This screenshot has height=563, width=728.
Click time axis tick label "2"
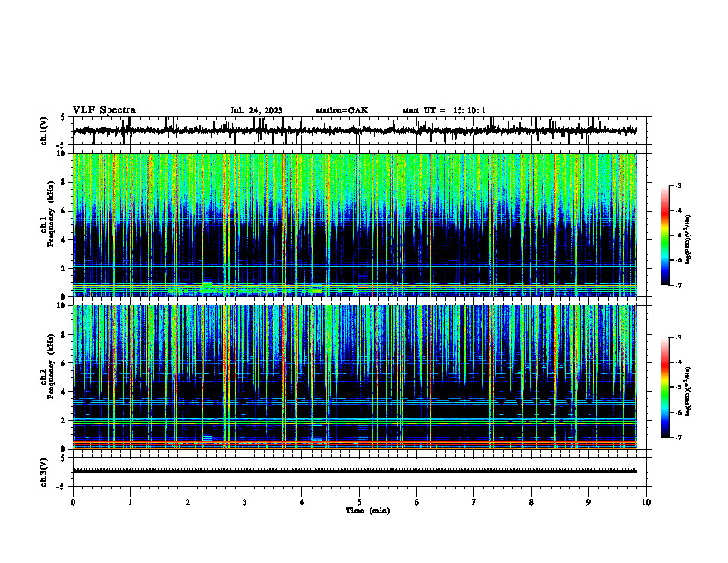point(188,502)
